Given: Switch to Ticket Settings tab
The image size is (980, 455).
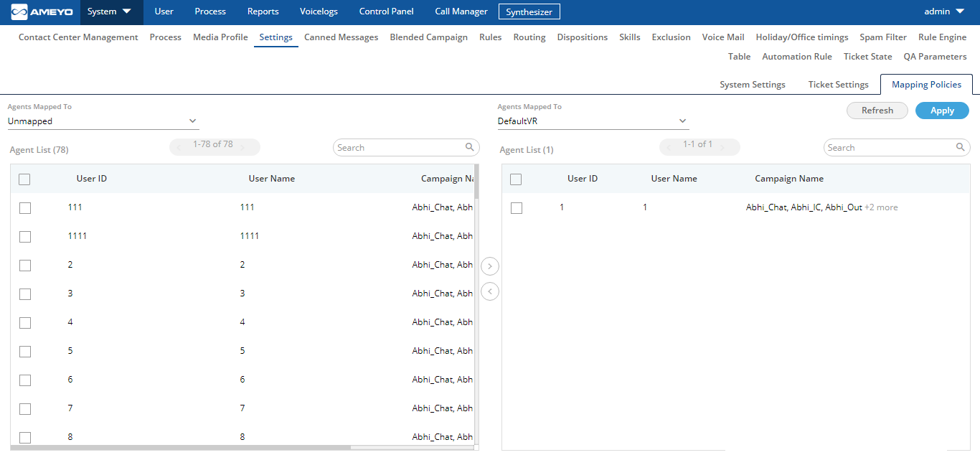Looking at the screenshot, I should pyautogui.click(x=839, y=85).
